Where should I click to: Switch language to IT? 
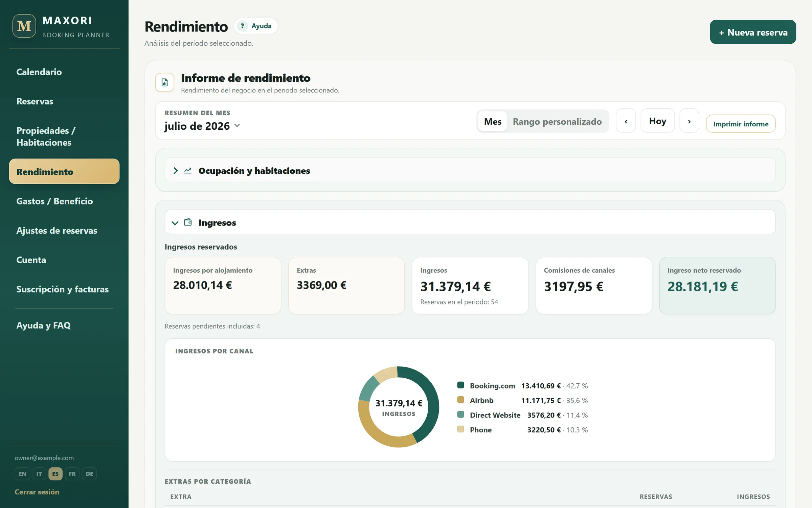(39, 474)
